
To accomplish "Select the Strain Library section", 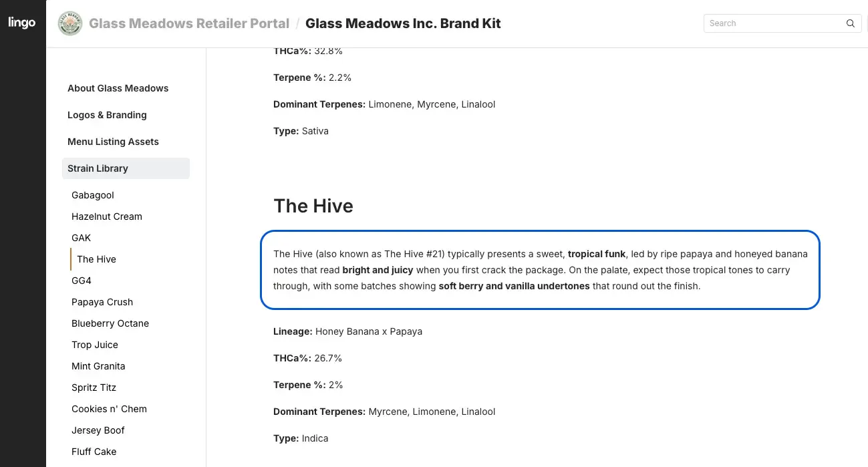I will 98,168.
